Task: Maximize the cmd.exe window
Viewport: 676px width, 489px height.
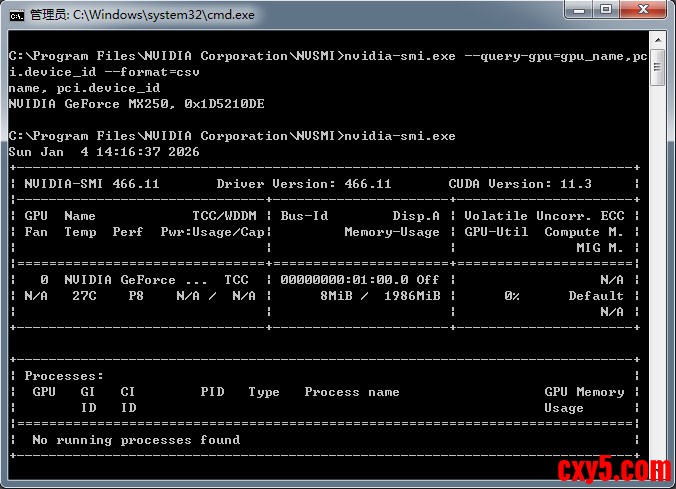Action: pyautogui.click(x=606, y=9)
